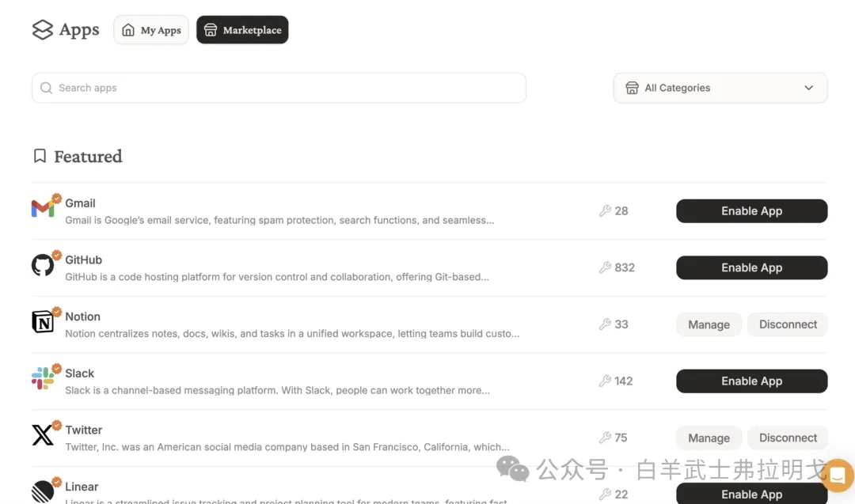Click the Slack logo icon

pyautogui.click(x=43, y=379)
